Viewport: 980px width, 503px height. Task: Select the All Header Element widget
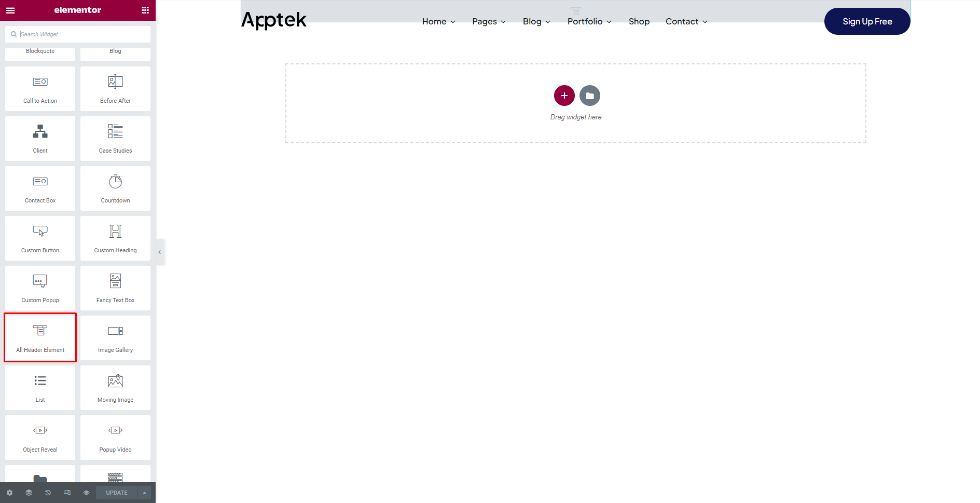click(40, 338)
